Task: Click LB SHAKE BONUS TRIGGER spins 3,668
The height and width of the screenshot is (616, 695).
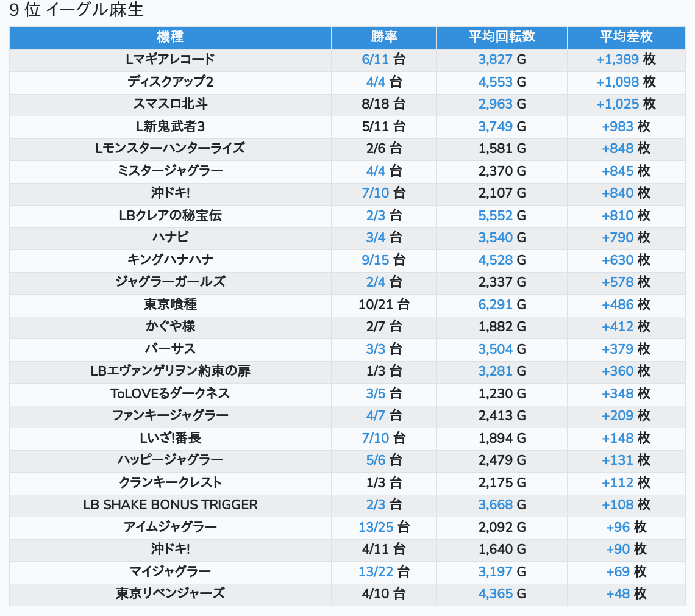Action: click(x=496, y=504)
